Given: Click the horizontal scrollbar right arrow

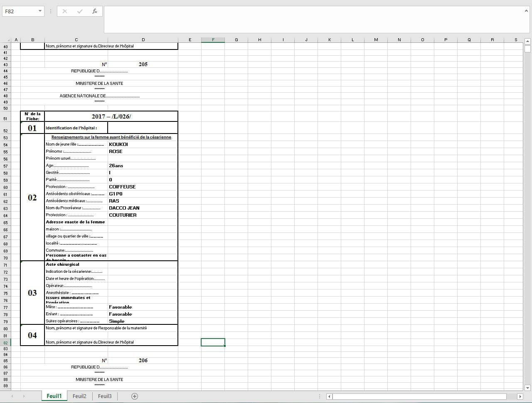Looking at the screenshot, I should (x=520, y=396).
